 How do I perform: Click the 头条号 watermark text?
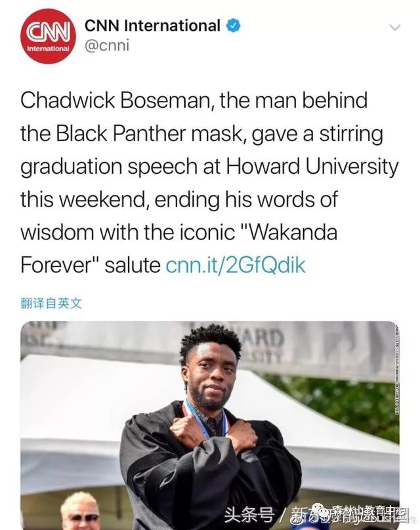click(249, 515)
